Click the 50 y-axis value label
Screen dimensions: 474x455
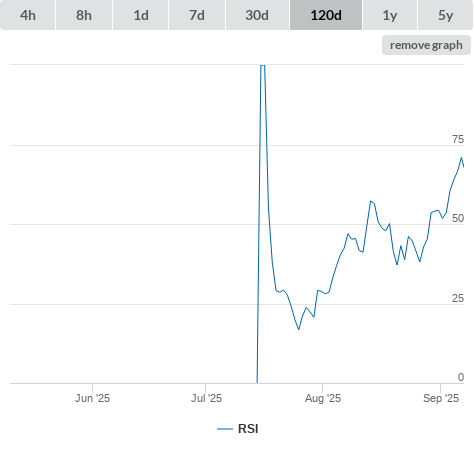[458, 218]
